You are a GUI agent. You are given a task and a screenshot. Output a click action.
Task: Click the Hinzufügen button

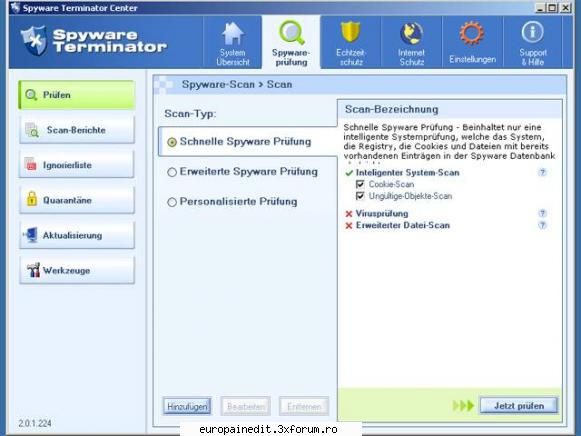click(187, 406)
